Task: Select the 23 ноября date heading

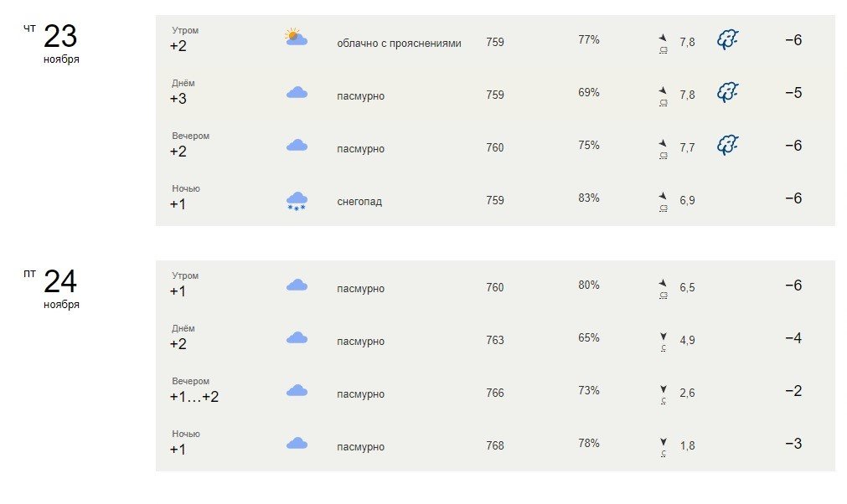Action: pos(60,40)
